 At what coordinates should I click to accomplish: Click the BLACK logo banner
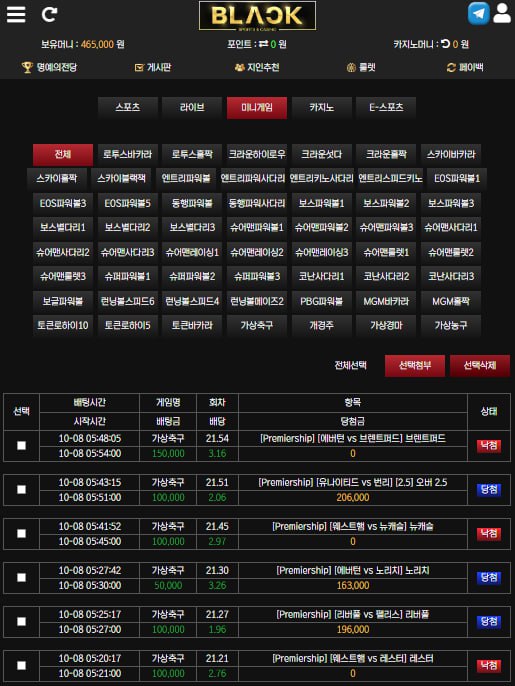pos(257,16)
